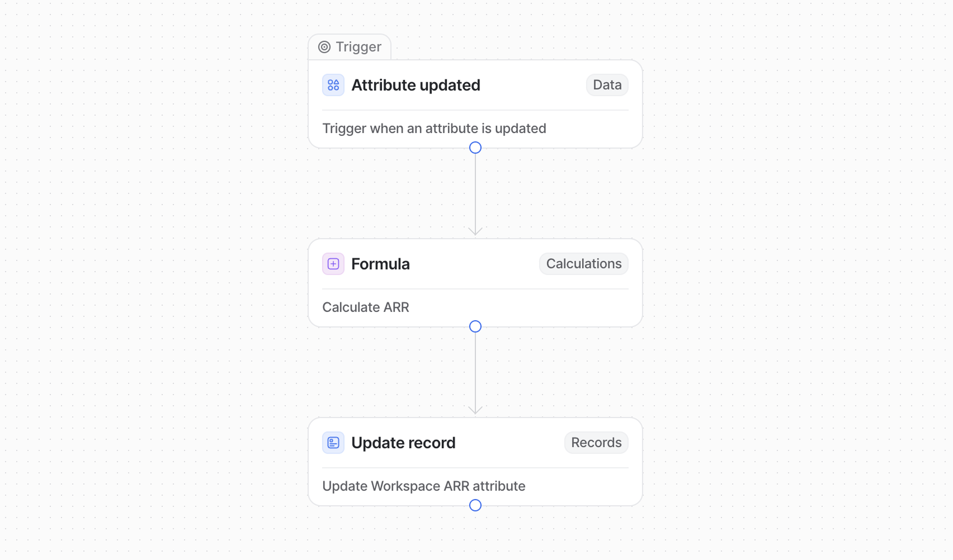Click the Attribute updated output connector circle

475,148
